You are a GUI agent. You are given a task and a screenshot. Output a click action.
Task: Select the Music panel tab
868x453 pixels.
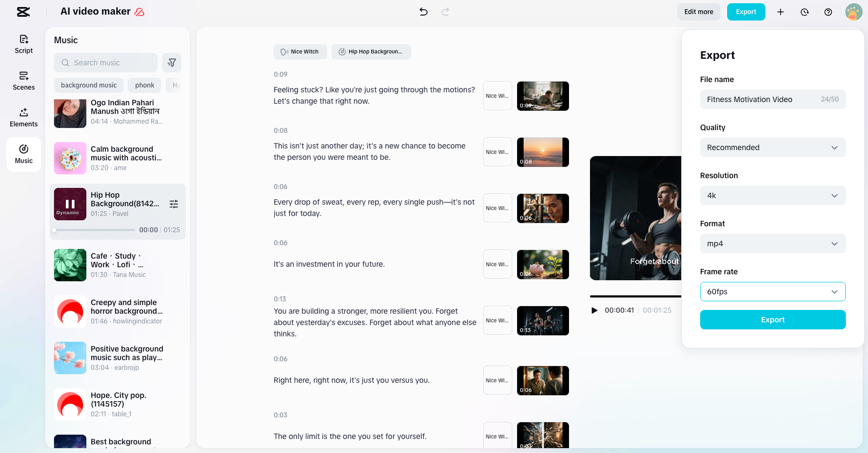click(24, 154)
